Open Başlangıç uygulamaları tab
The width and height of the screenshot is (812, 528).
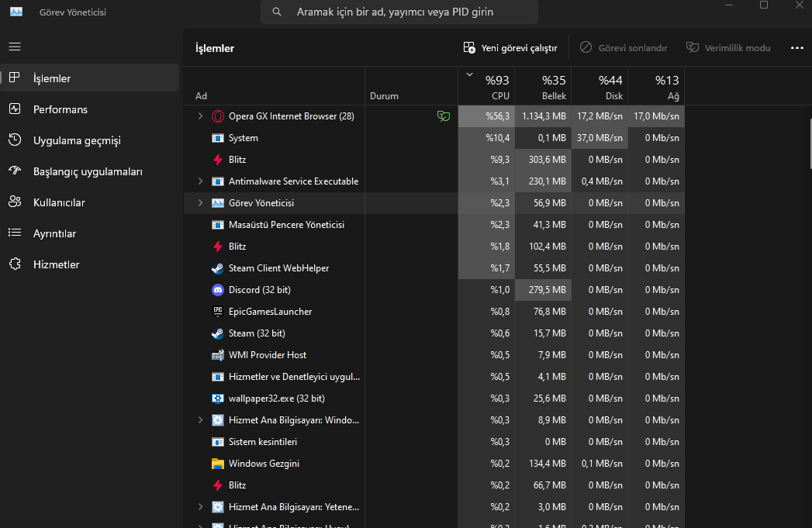90,171
